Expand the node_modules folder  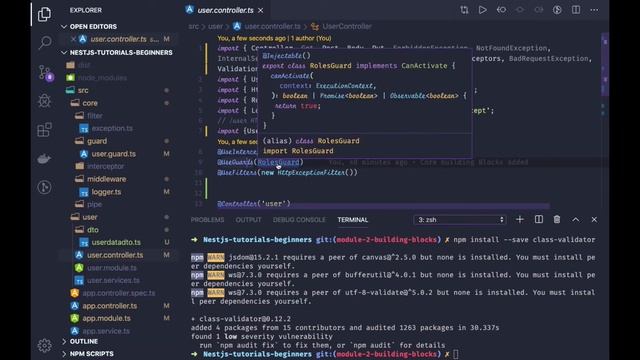pyautogui.click(x=102, y=78)
